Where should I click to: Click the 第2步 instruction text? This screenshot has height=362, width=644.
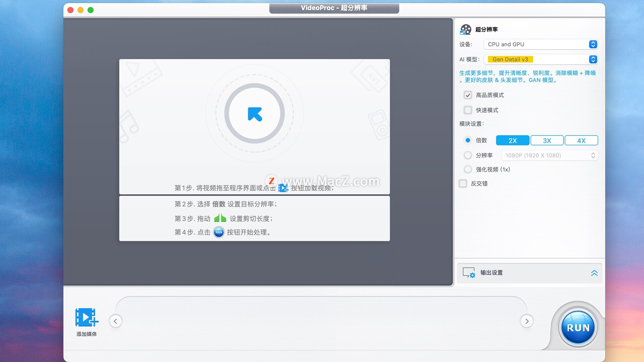[225, 204]
